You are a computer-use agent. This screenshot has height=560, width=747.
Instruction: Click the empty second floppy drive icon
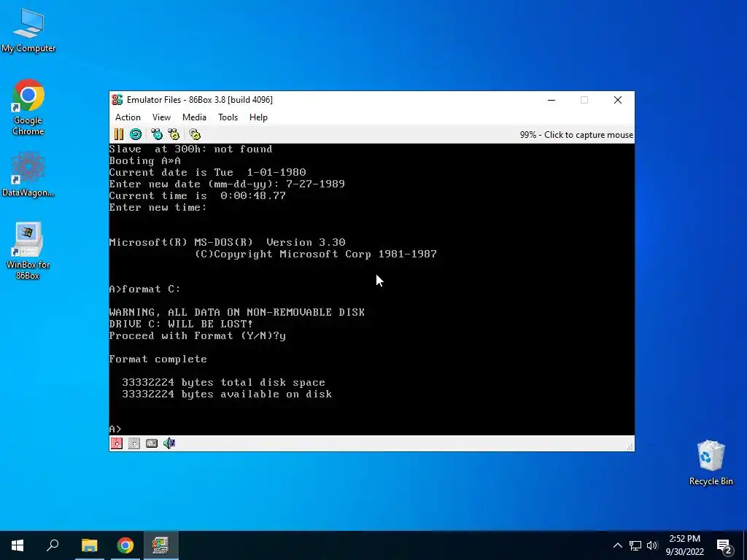coord(134,443)
